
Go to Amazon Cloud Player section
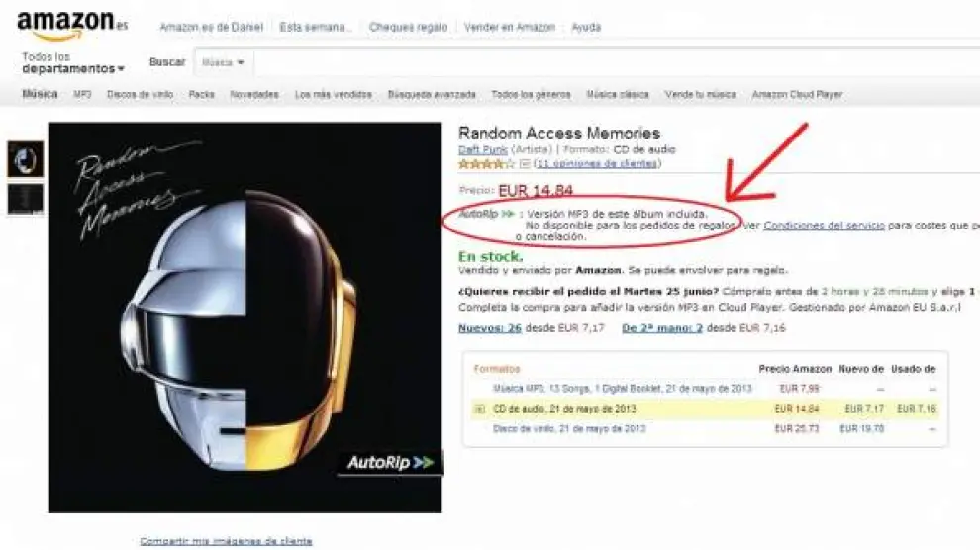(x=797, y=94)
